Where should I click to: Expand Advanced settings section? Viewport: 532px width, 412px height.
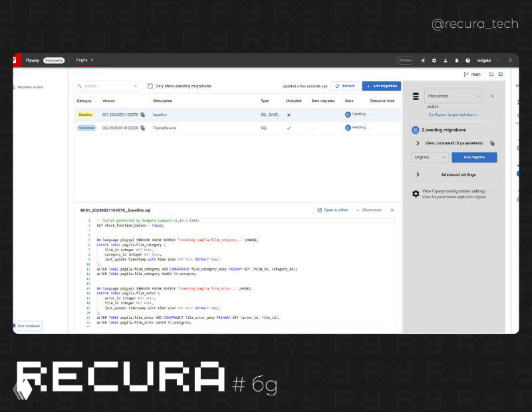coord(418,174)
